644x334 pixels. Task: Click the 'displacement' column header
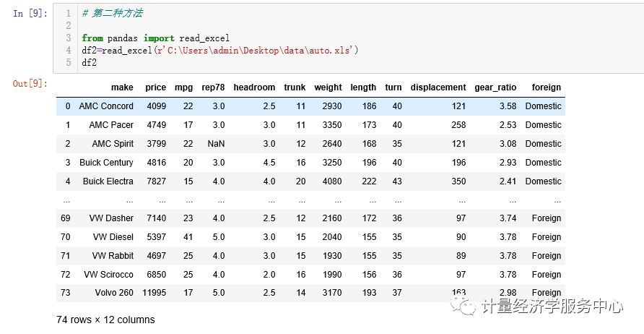438,87
